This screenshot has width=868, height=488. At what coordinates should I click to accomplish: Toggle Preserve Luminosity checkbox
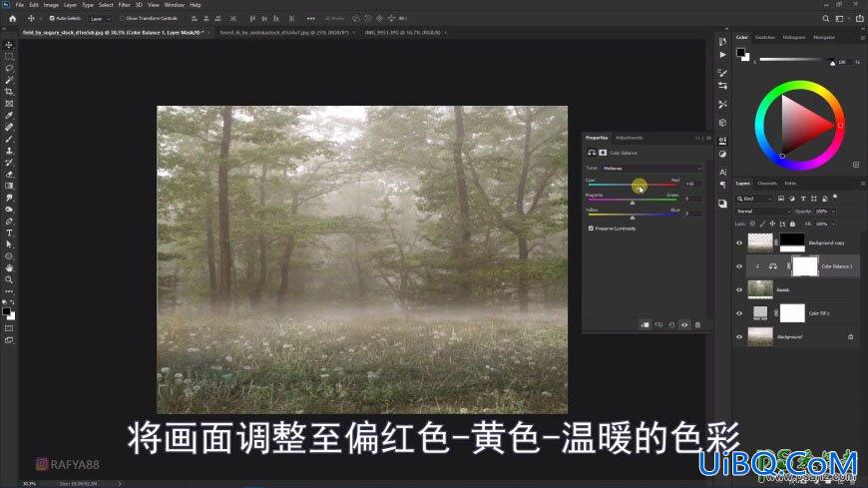point(591,229)
